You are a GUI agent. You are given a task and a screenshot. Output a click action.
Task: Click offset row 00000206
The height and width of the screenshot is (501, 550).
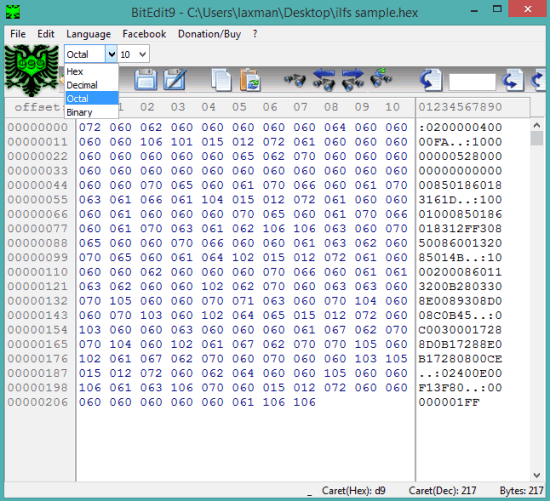[x=38, y=402]
